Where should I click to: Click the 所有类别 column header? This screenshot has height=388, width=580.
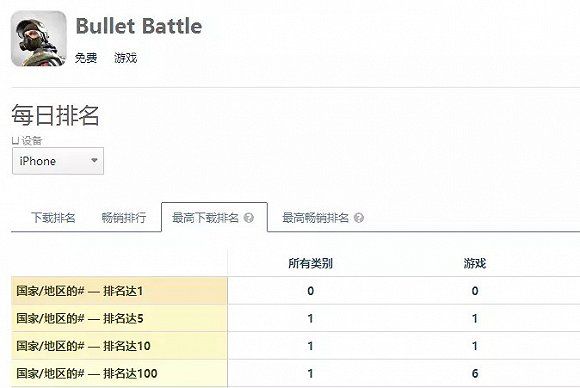(x=310, y=263)
